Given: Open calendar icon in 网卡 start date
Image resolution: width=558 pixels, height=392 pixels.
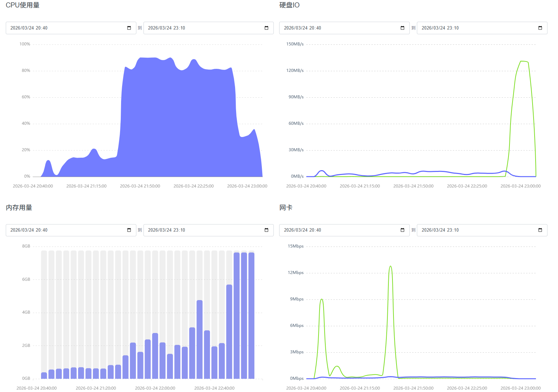Looking at the screenshot, I should click(402, 230).
